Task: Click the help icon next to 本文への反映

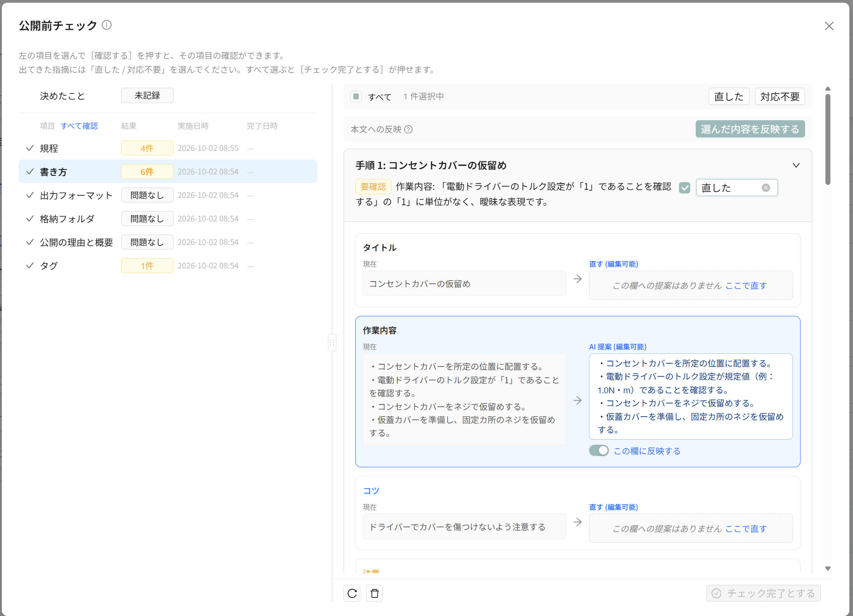Action: (408, 130)
